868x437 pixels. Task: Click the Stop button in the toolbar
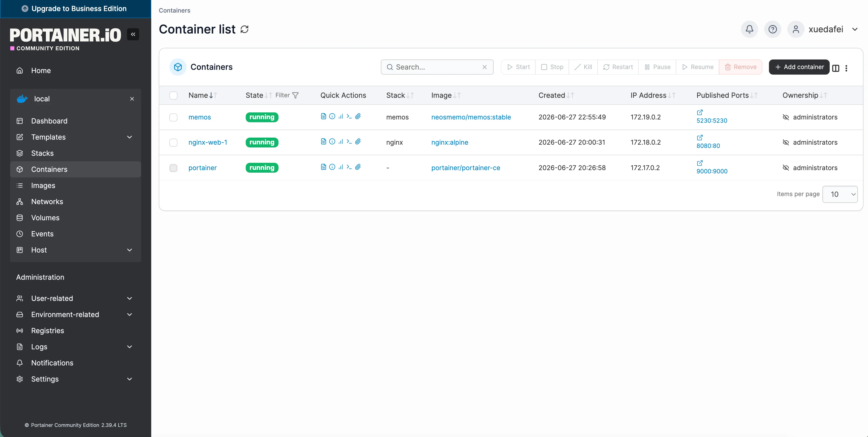pyautogui.click(x=552, y=67)
